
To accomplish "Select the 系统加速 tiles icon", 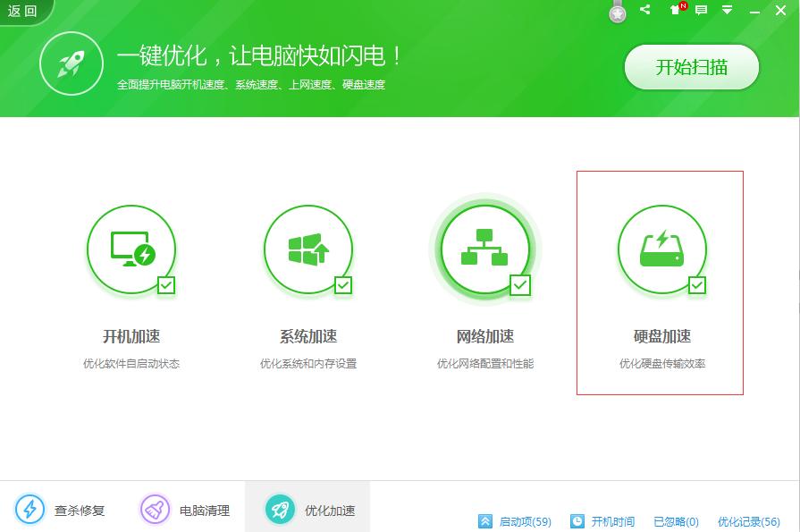I will tap(307, 249).
